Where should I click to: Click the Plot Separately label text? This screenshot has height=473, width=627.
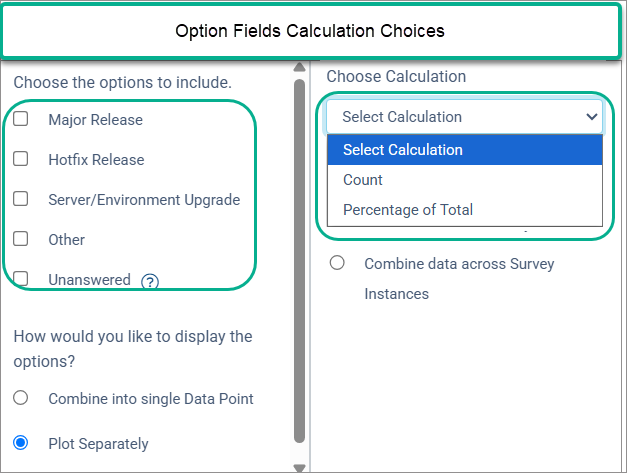[x=98, y=444]
